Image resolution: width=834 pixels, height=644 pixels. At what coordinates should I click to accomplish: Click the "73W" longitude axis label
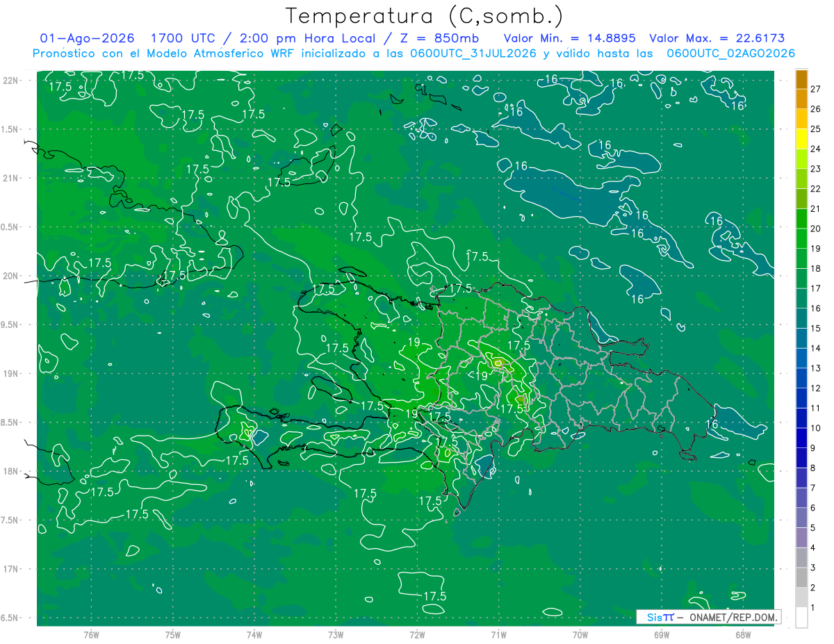point(336,634)
